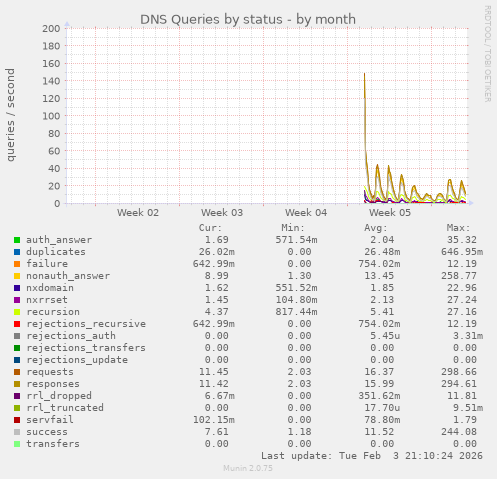Click the rejections_auth gray legend swatch
Screen dimensions: 497x479
tap(17, 336)
